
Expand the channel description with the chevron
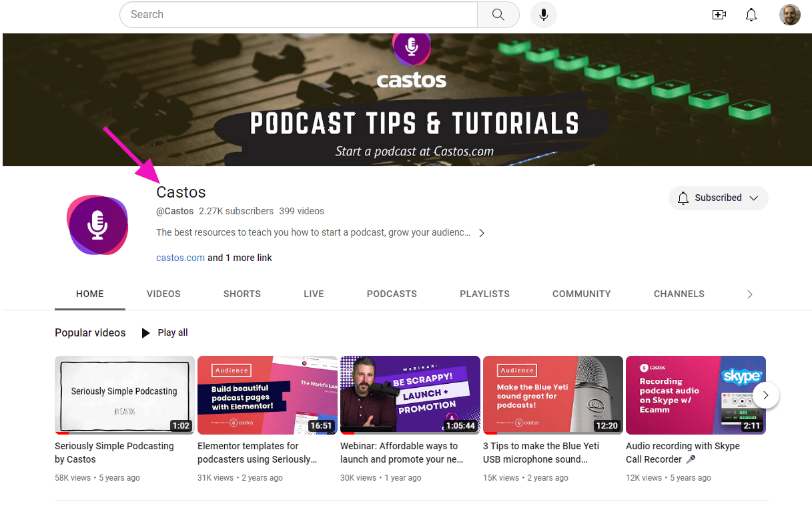482,233
